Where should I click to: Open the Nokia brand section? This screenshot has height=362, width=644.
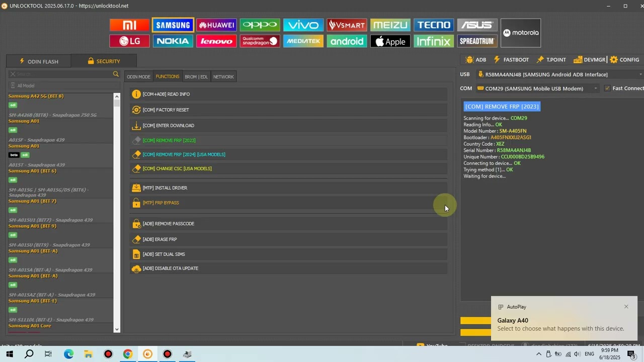(173, 41)
